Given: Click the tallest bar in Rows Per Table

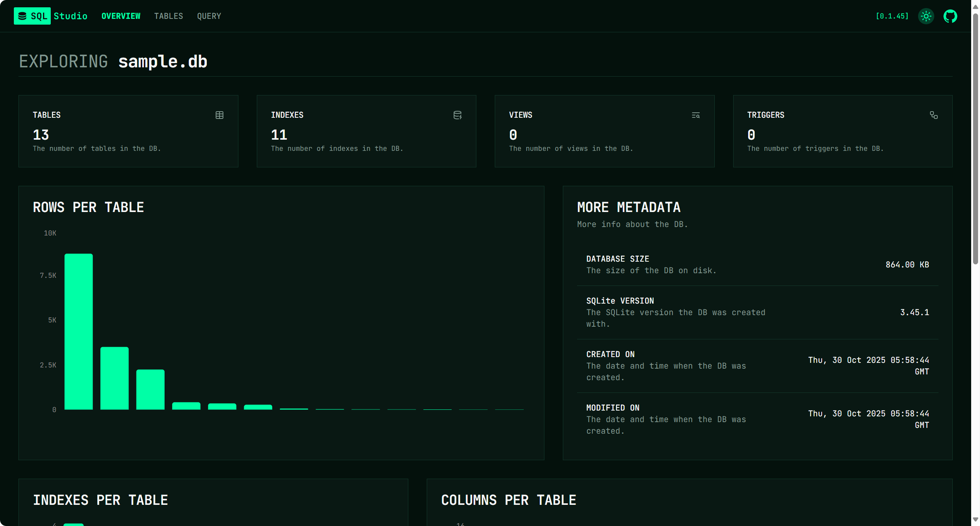Looking at the screenshot, I should pos(78,331).
